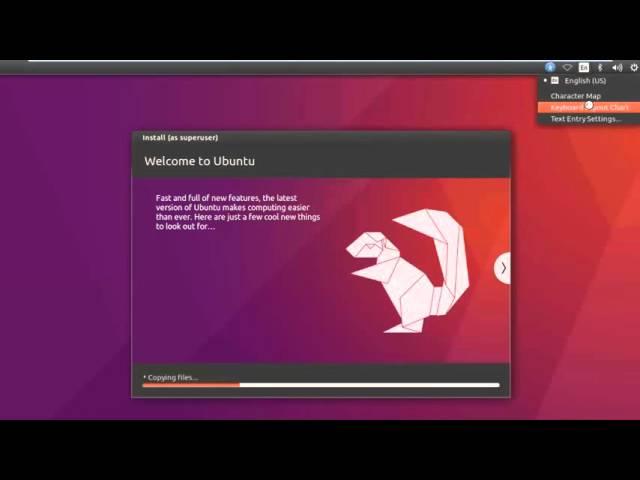640x480 pixels.
Task: Open Text Entry Settings...
Action: 585,119
